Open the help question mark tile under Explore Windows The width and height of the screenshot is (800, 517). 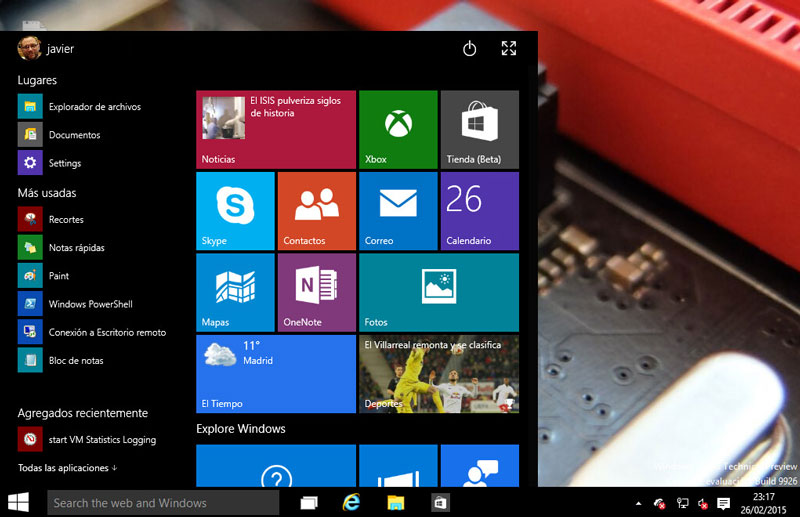point(276,465)
